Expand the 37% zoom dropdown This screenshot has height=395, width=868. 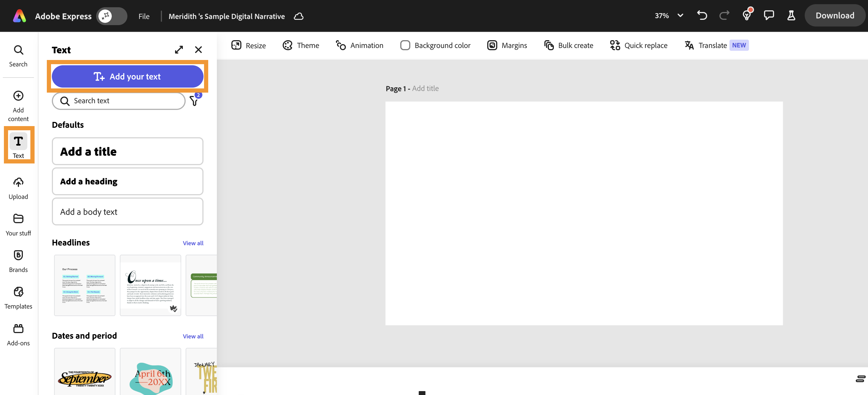click(x=680, y=16)
